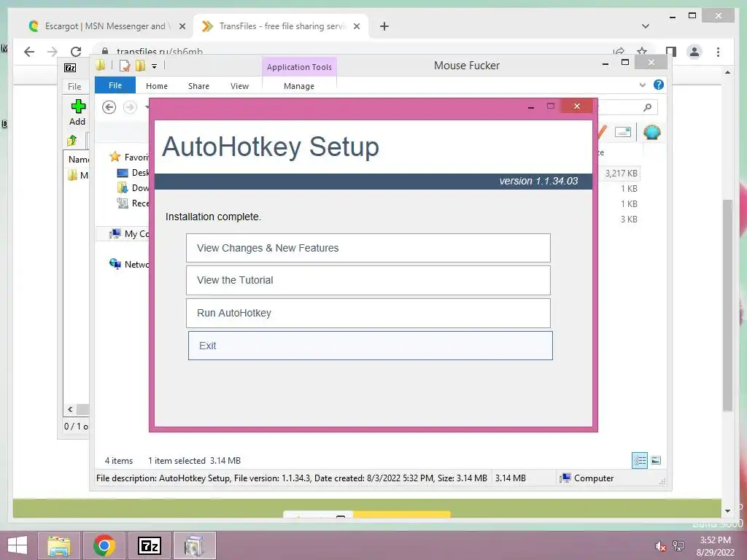
Task: Switch to details view icon
Action: click(x=640, y=461)
